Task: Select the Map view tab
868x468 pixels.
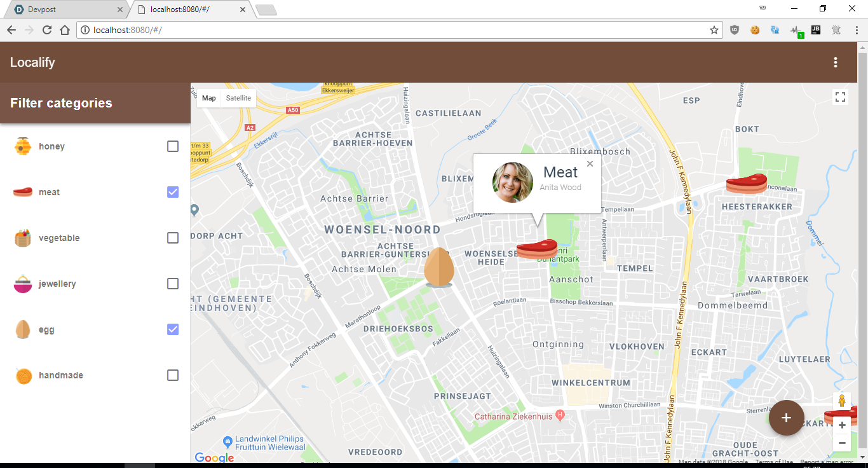Action: click(x=209, y=98)
